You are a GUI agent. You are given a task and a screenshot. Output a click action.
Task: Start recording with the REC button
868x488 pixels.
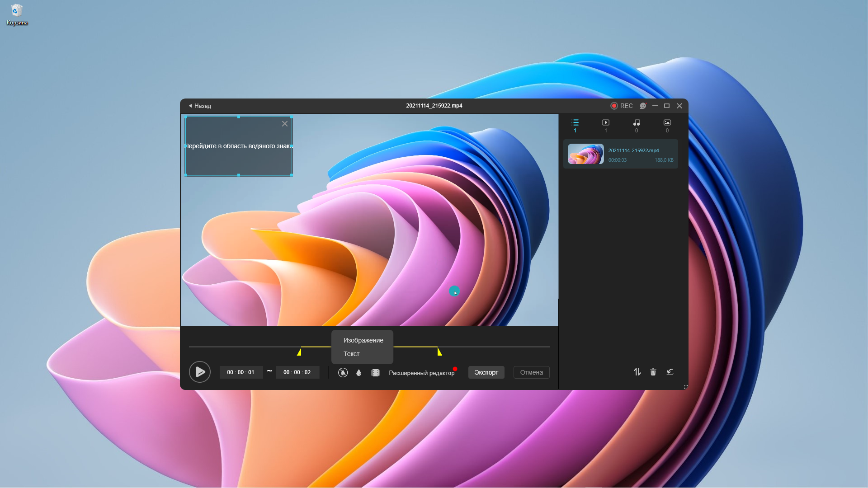click(x=622, y=106)
